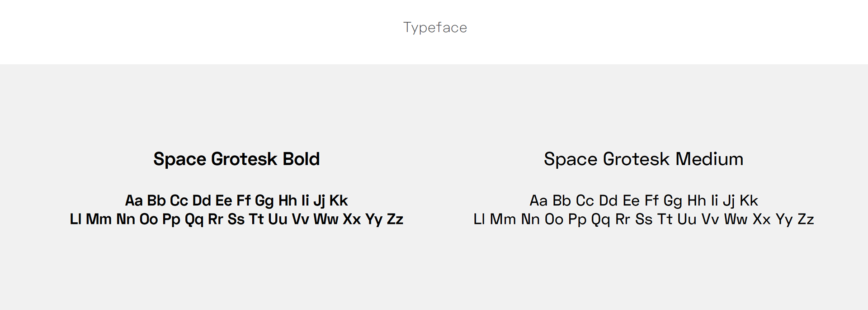This screenshot has height=310, width=868.
Task: Click the bold 'Ll' glyph pair
Action: [75, 219]
